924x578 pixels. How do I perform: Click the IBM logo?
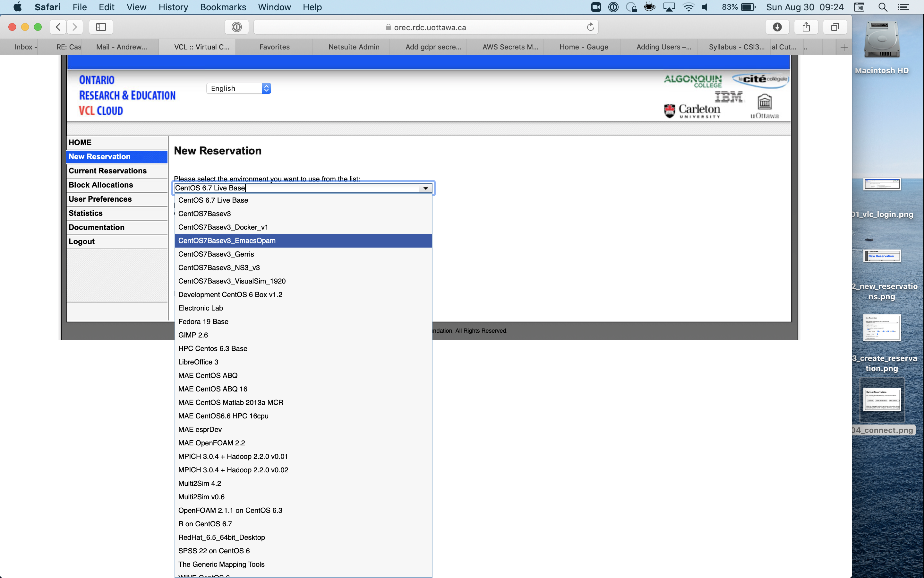729,97
